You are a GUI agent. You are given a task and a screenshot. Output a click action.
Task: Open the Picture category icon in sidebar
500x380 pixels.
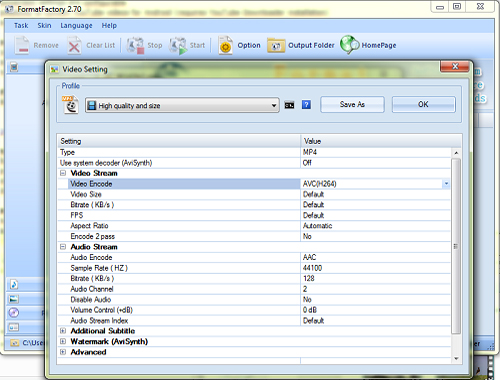pos(14,299)
